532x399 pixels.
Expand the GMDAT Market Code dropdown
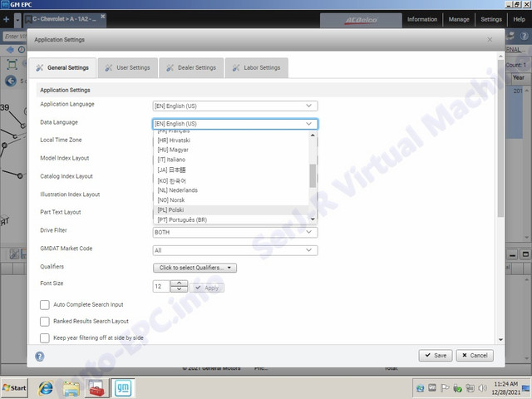click(235, 250)
